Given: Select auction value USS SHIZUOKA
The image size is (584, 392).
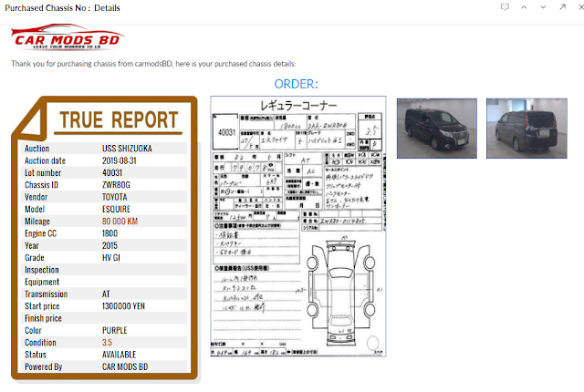Looking at the screenshot, I should 127,149.
